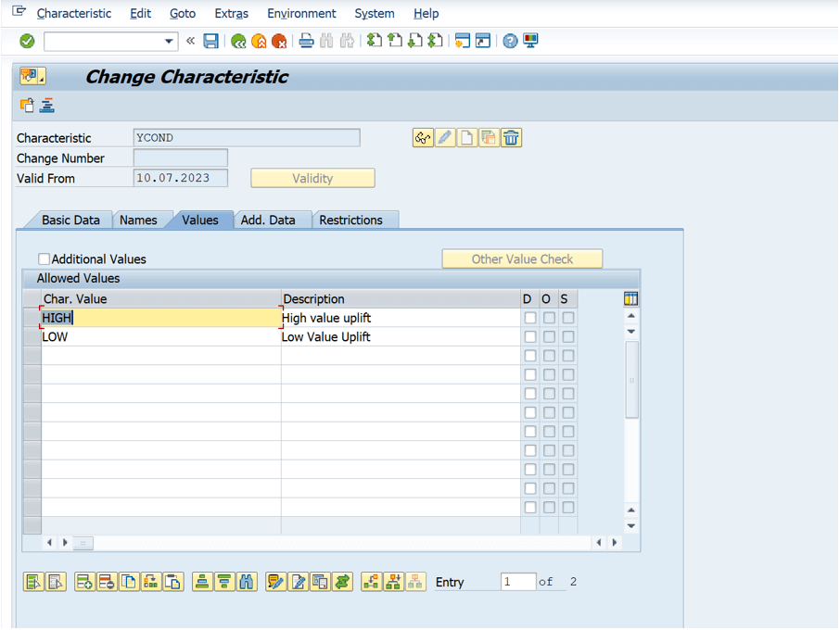Open the table column settings icon
Image resolution: width=840 pixels, height=630 pixels.
pos(630,298)
